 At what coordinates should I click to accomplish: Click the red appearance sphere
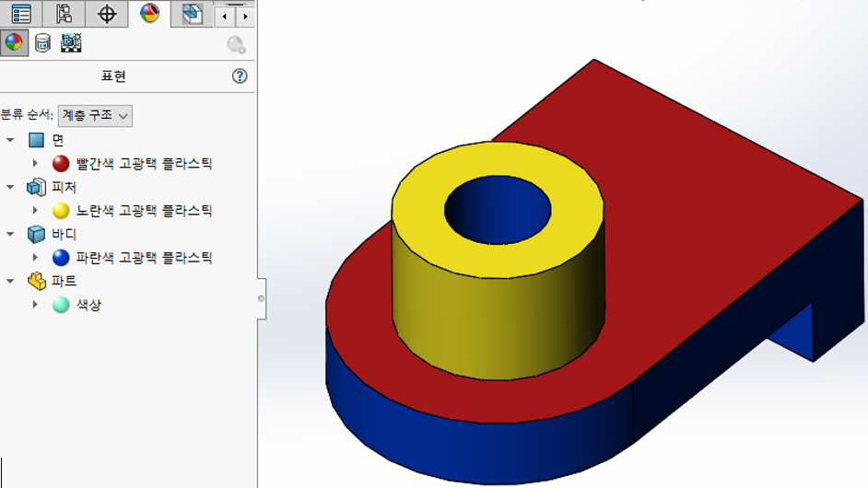pyautogui.click(x=61, y=163)
